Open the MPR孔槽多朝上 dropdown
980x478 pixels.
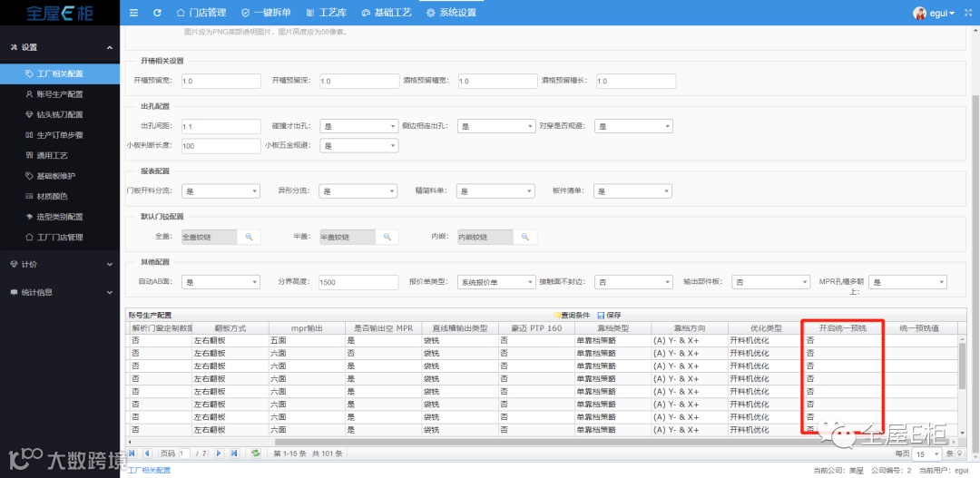(x=908, y=282)
